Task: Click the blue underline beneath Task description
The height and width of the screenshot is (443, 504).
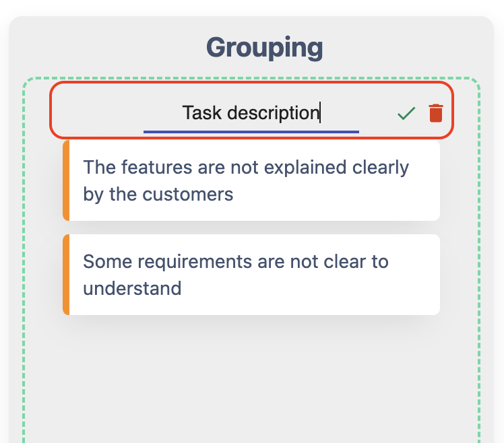Action: pos(251,131)
